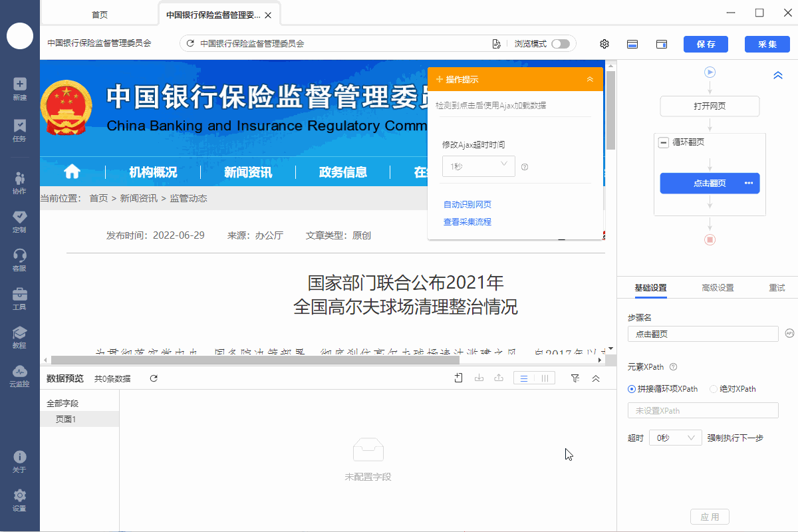Toggle the 浏览模式 (browse mode) switch
The width and height of the screenshot is (798, 532).
pyautogui.click(x=561, y=44)
